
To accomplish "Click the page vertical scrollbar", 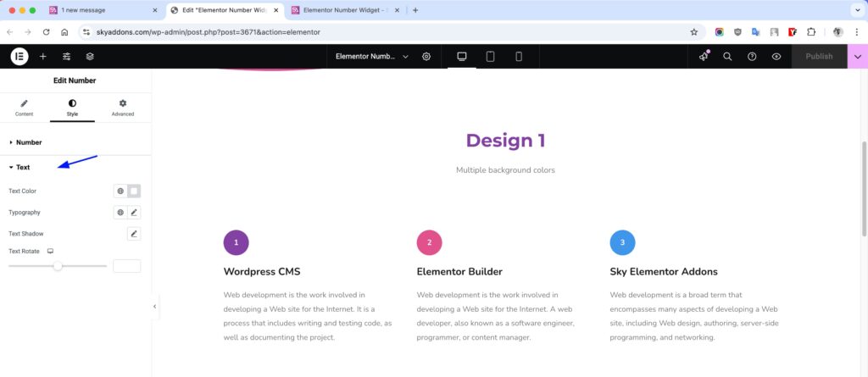I will [x=864, y=189].
